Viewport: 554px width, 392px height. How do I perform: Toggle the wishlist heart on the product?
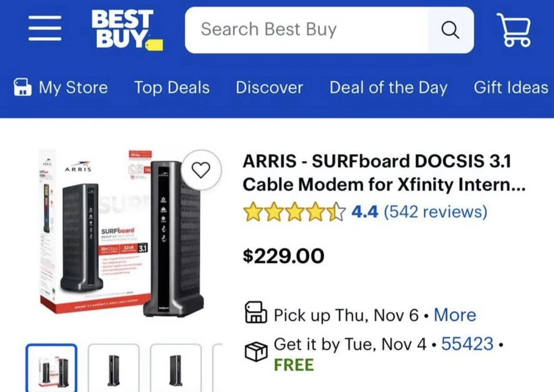[201, 170]
